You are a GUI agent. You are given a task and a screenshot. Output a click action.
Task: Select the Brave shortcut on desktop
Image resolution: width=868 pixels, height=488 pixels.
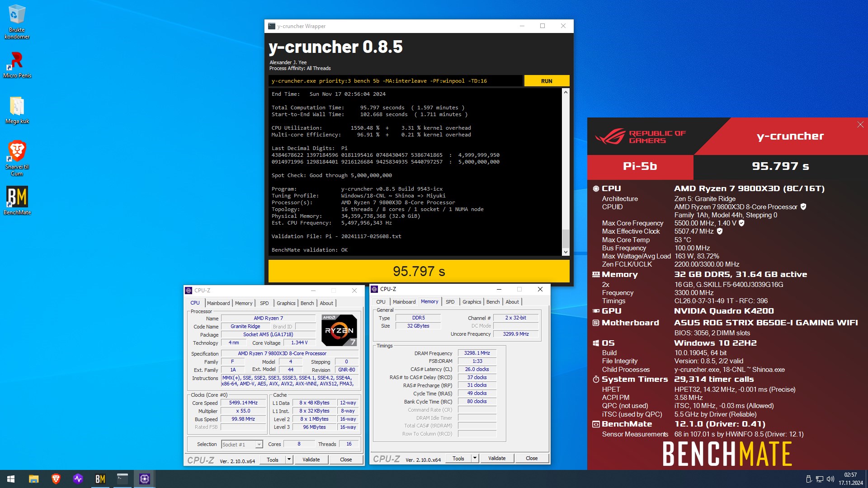(17, 158)
